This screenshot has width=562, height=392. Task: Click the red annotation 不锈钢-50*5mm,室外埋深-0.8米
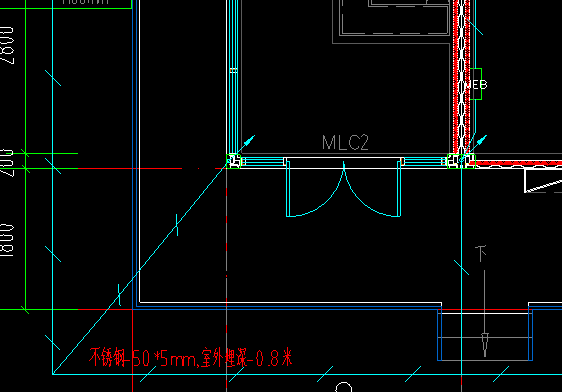tap(191, 357)
